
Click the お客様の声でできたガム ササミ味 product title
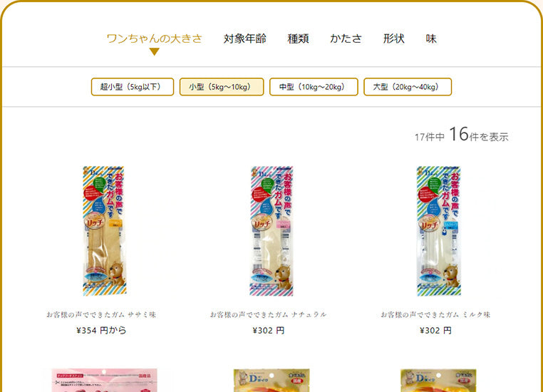[101, 314]
